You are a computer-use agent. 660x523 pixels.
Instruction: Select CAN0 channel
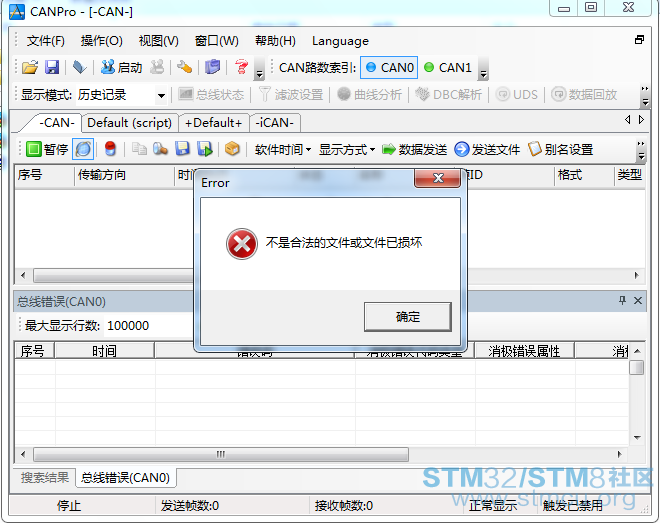(x=389, y=67)
